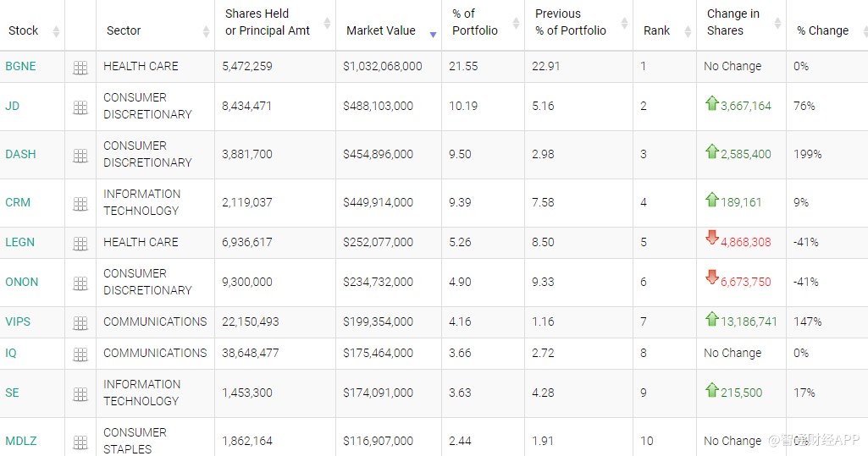Sort by the Change in Shares header
868x456 pixels.
733,22
